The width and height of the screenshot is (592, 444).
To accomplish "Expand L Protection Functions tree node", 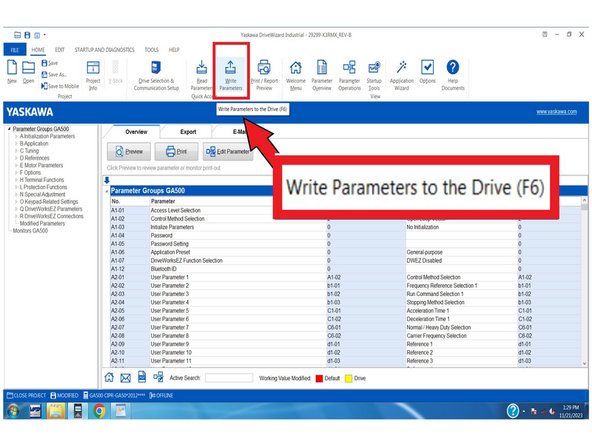I will 16,187.
